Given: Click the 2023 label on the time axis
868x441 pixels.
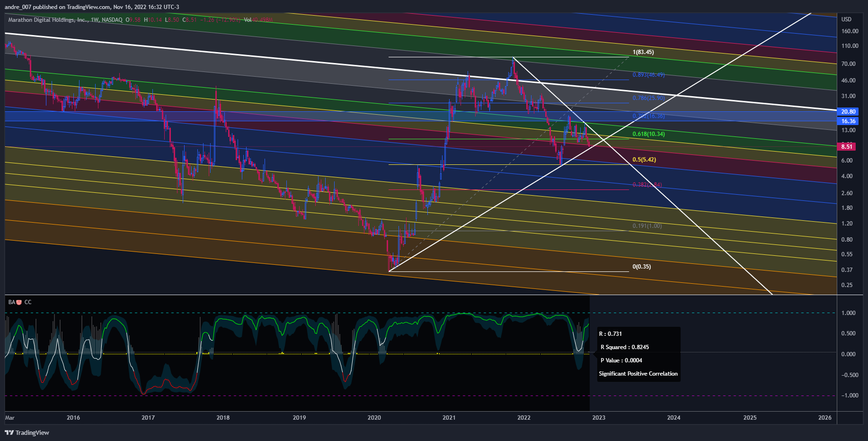Looking at the screenshot, I should pos(599,418).
